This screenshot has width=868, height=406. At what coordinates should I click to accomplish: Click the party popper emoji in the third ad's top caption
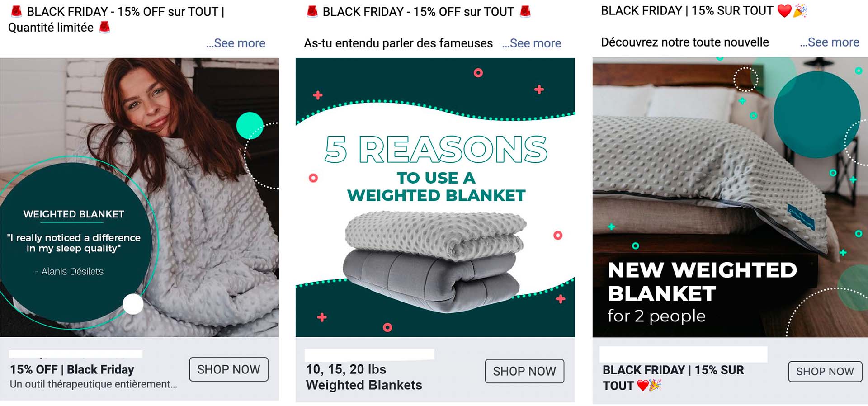coord(800,11)
